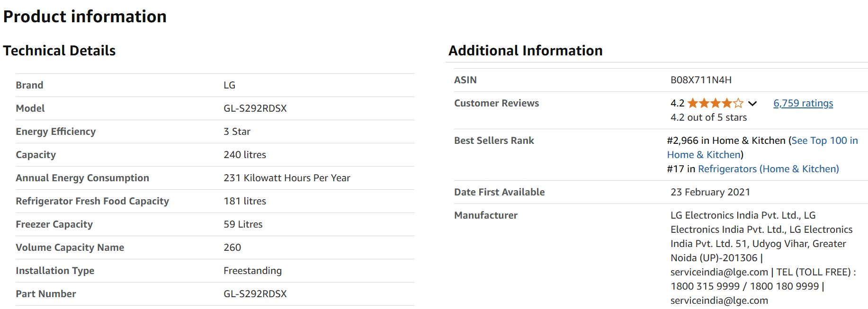Click the Freezer Capacity 59 Litres value
Image resolution: width=868 pixels, height=309 pixels.
(x=243, y=224)
